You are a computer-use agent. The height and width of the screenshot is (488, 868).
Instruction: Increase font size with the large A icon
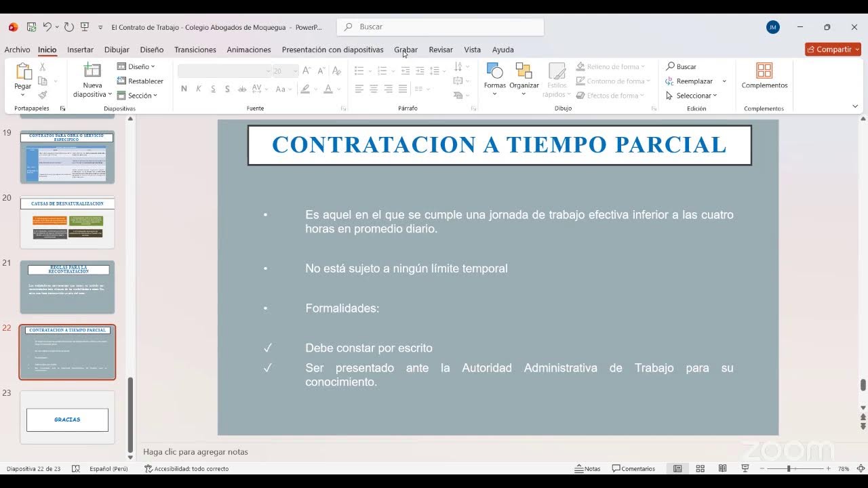[307, 70]
